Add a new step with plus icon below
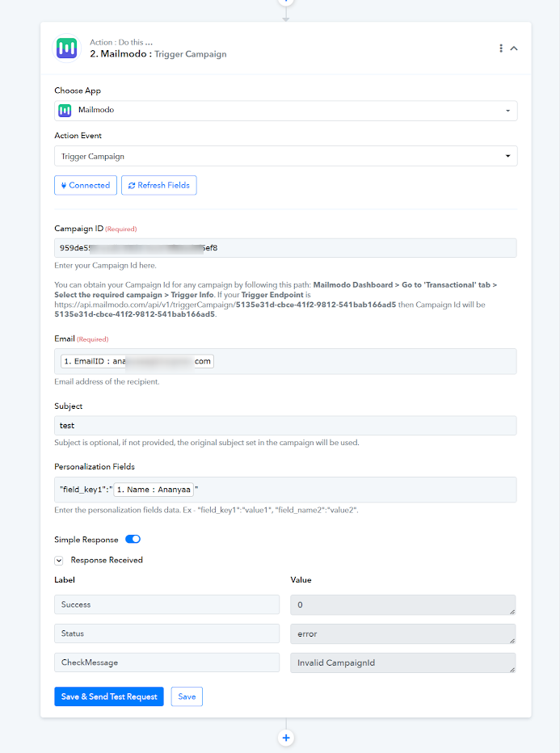Image resolution: width=560 pixels, height=753 pixels. point(286,738)
